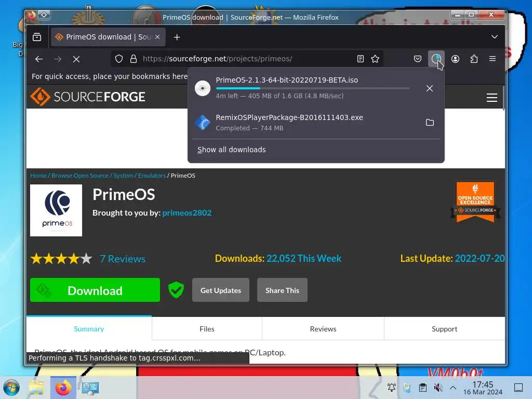Open the Windows Start button
The image size is (532, 399).
coord(11,388)
